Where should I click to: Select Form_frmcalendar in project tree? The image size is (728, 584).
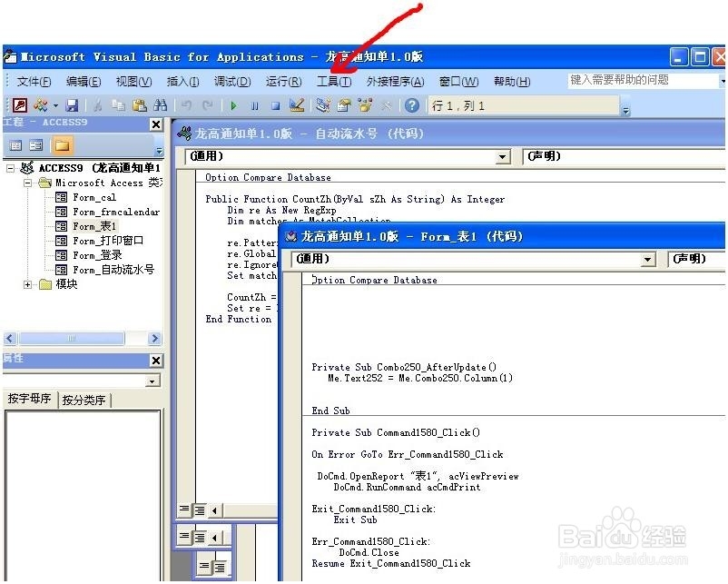click(x=116, y=212)
